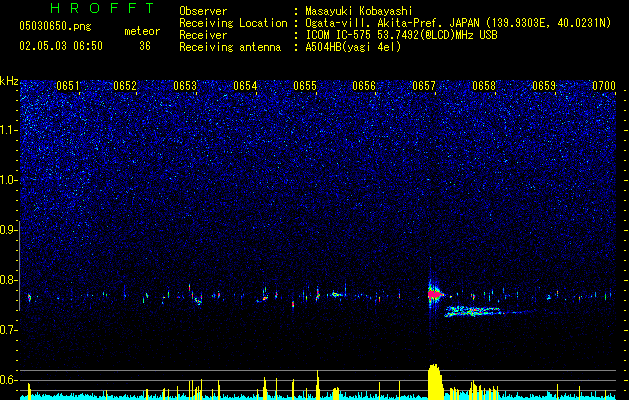Click the kHz axis unit label
The image size is (629, 400).
tap(9, 81)
